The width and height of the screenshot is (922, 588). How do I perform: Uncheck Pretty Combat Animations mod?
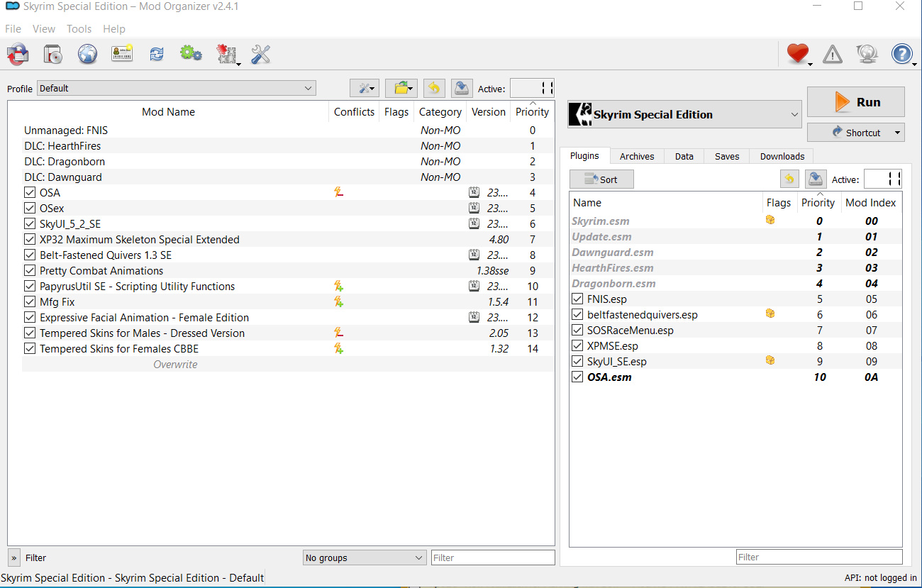click(30, 270)
